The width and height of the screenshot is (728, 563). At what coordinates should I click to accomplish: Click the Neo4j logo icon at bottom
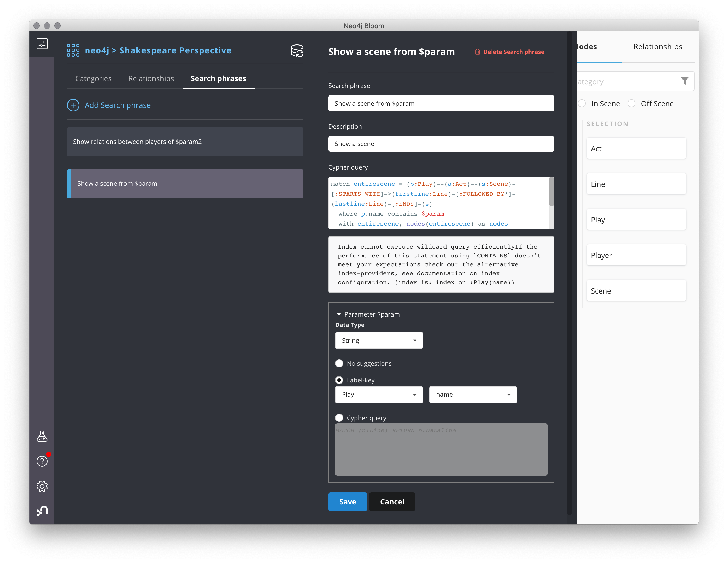coord(42,511)
